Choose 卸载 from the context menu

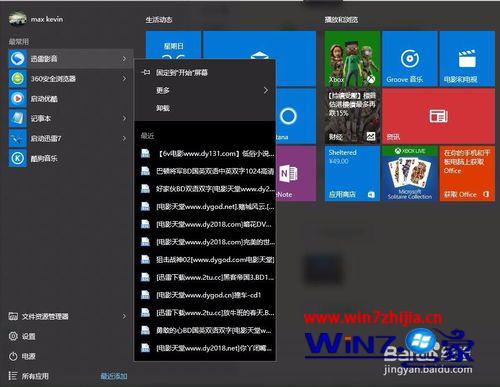pyautogui.click(x=205, y=108)
